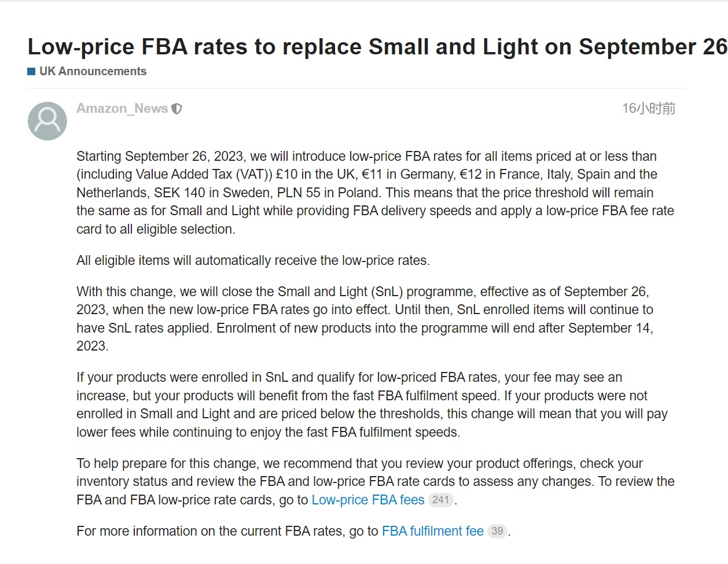
Task: Click the blue square UK Announcements category icon
Action: 32,72
